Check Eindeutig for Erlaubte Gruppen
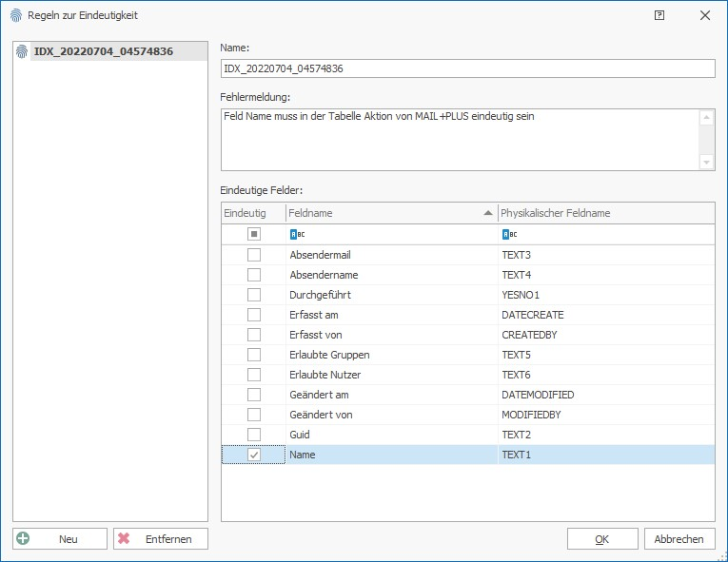The width and height of the screenshot is (728, 562). 254,355
